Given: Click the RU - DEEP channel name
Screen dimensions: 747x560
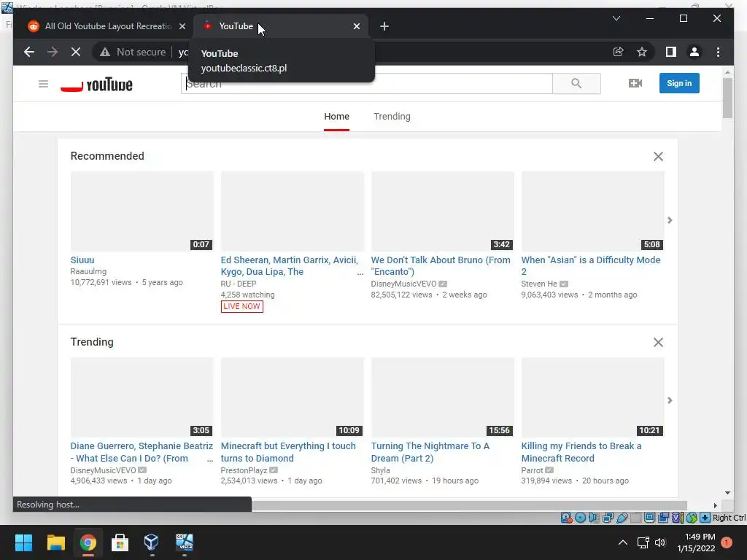Looking at the screenshot, I should (239, 284).
